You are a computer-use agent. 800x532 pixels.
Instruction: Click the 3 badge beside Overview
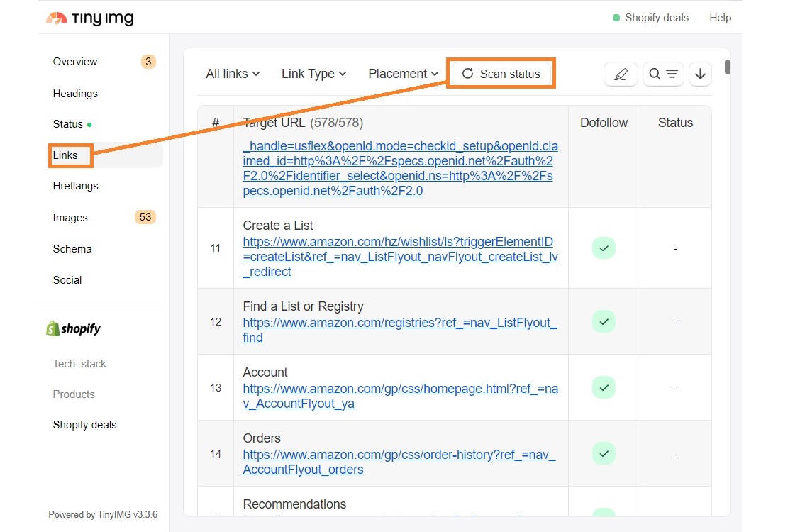148,62
